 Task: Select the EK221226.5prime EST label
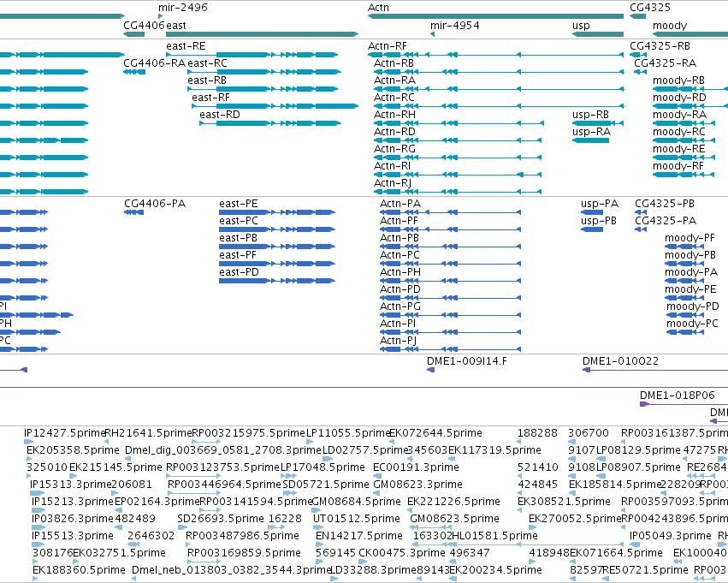(x=453, y=501)
